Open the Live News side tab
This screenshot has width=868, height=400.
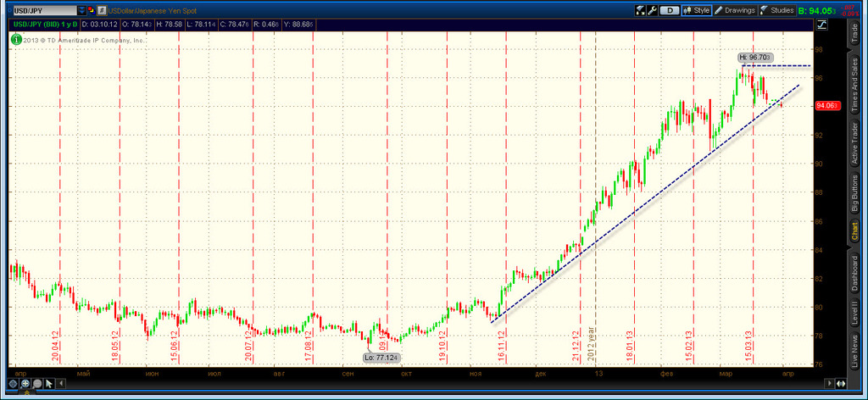click(x=855, y=351)
